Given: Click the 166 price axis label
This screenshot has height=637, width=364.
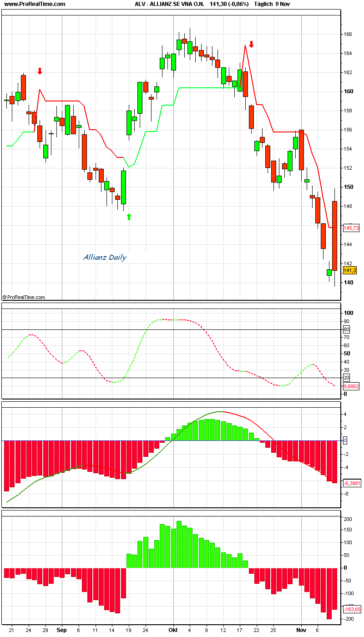Looking at the screenshot, I should coord(348,34).
